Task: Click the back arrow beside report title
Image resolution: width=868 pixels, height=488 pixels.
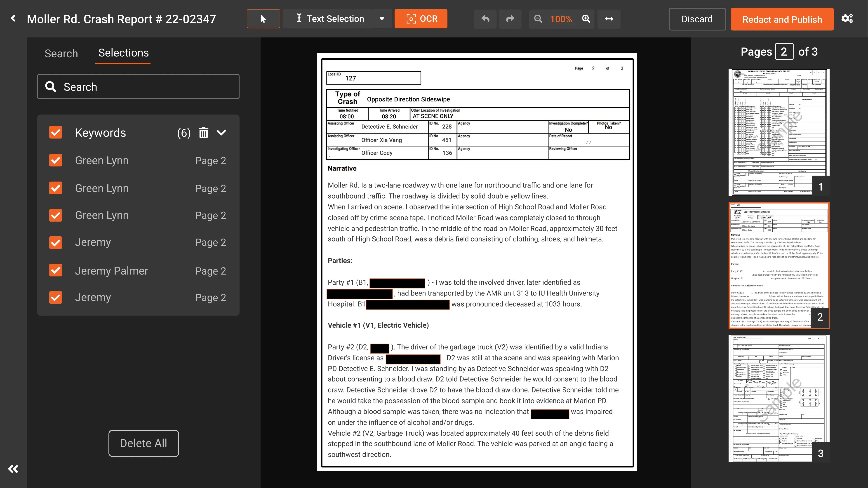Action: (13, 19)
